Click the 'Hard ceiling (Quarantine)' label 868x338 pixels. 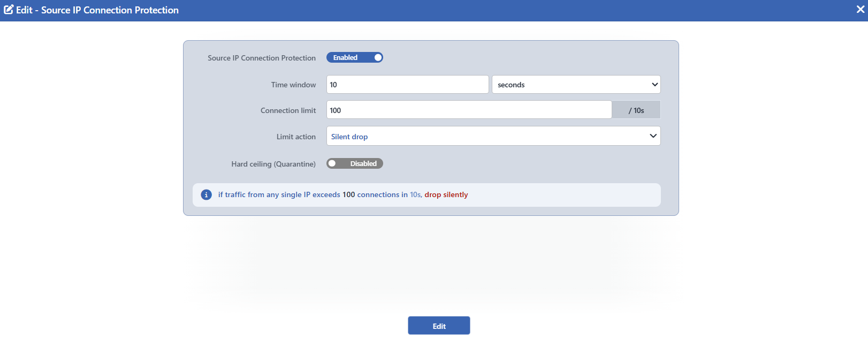[273, 164]
